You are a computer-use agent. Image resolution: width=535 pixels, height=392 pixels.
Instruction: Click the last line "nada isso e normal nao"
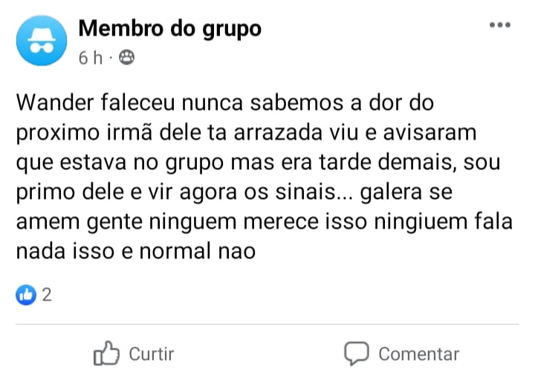(136, 251)
